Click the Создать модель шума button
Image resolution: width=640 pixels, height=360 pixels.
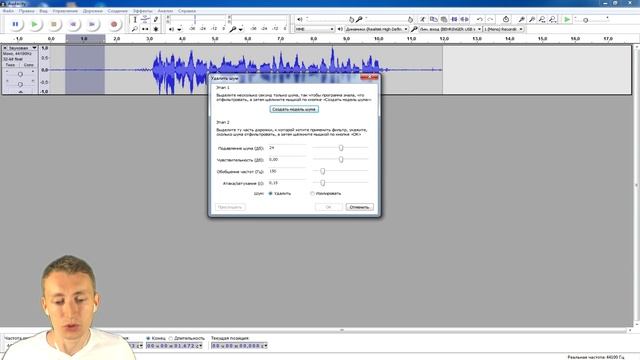(294, 109)
